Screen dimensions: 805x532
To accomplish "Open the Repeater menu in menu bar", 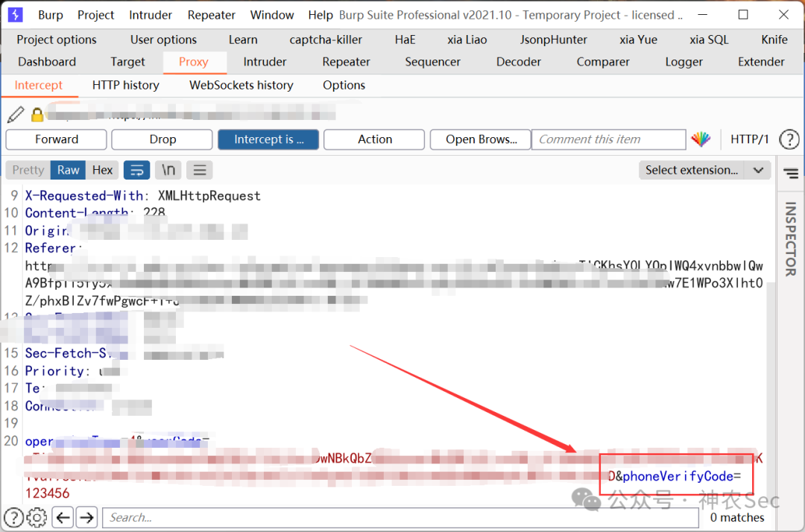I will pos(211,15).
